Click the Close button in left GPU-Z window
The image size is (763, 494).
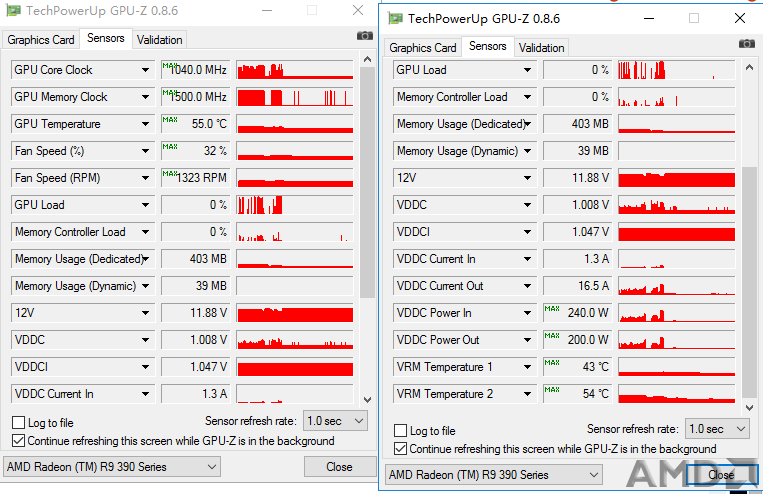tap(339, 467)
